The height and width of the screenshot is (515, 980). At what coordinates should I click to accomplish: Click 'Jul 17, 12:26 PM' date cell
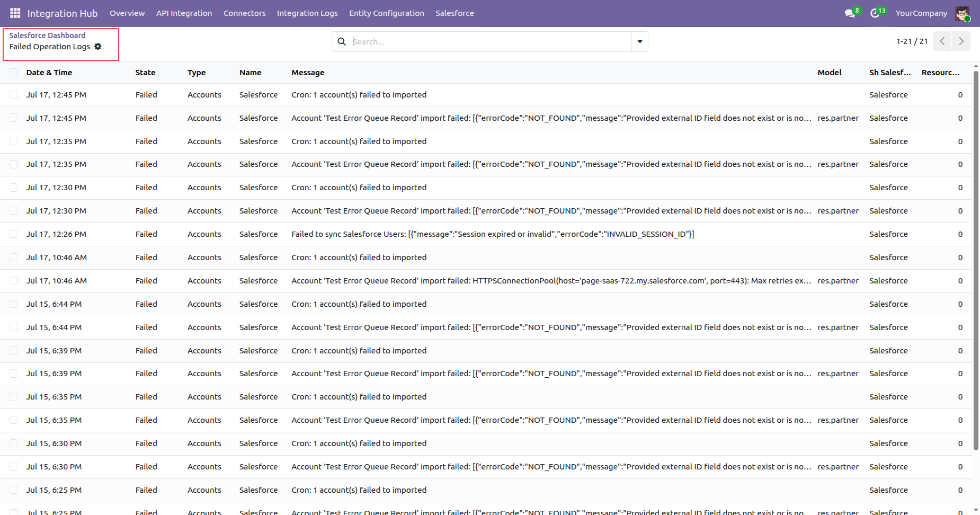(x=56, y=234)
